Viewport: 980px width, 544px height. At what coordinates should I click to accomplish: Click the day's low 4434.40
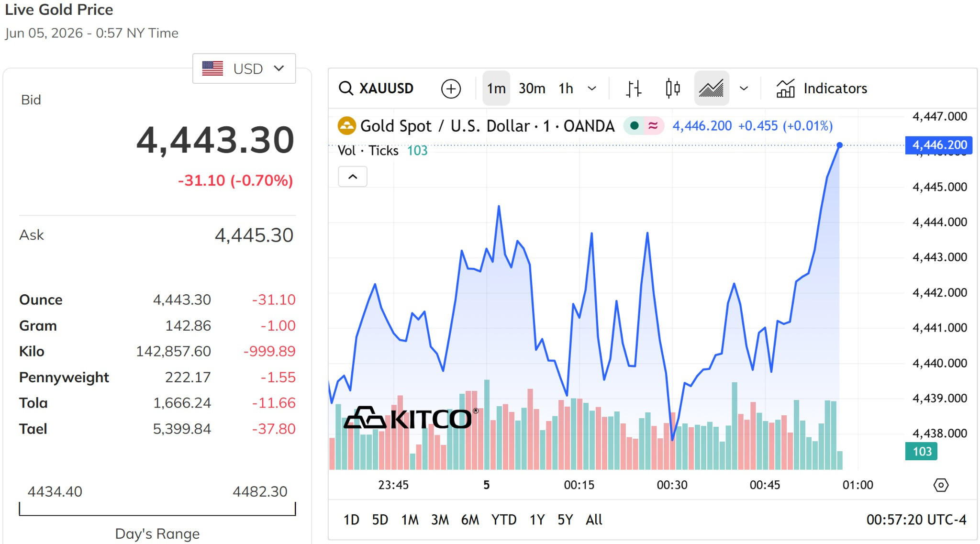55,492
